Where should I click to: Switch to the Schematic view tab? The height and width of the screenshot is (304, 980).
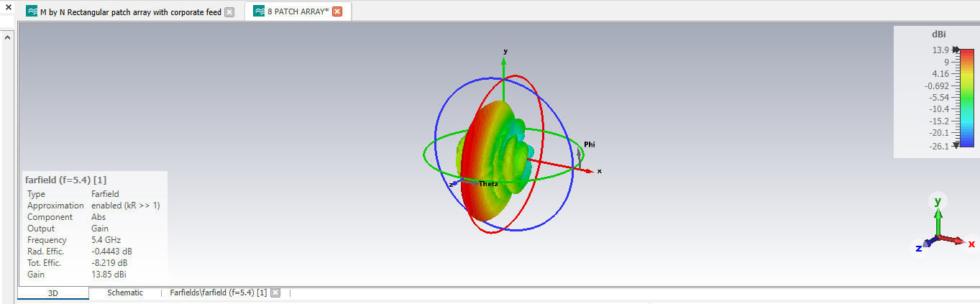pos(125,293)
